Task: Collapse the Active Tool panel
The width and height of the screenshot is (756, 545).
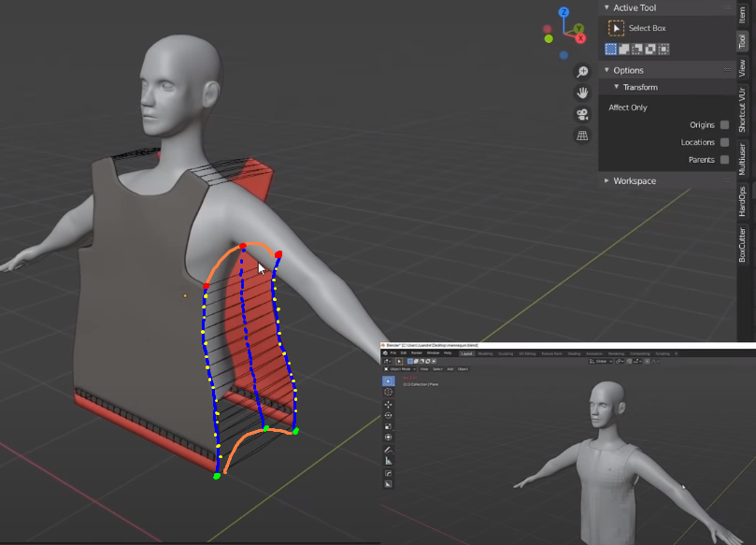Action: [607, 7]
